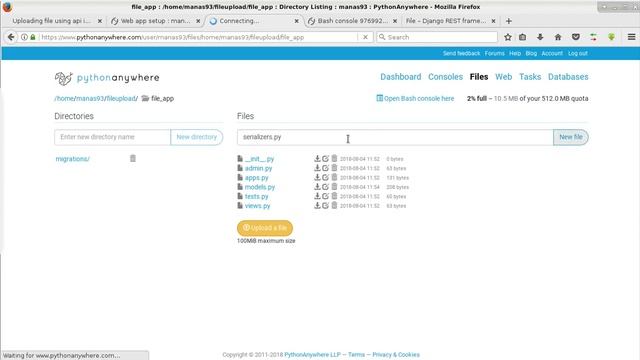Stop loading page with X button
The image size is (640, 360).
tap(365, 37)
